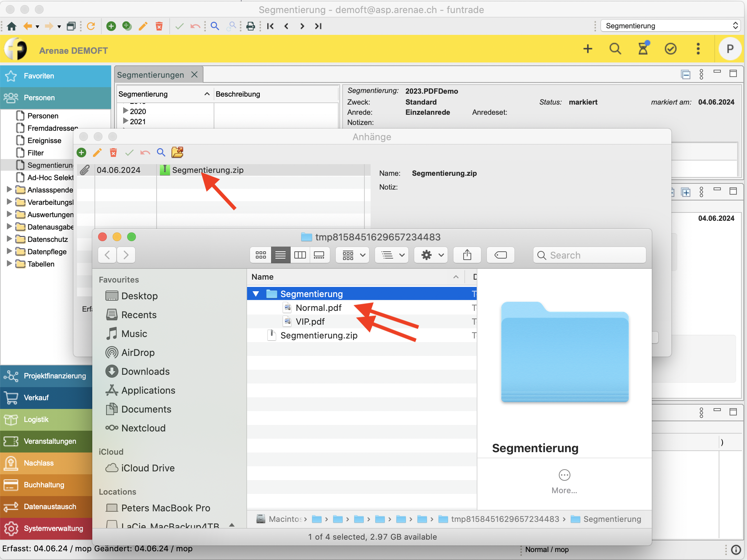Viewport: 747px width, 560px height.
Task: Click the green add attachment icon in Anhänge
Action: (x=81, y=153)
